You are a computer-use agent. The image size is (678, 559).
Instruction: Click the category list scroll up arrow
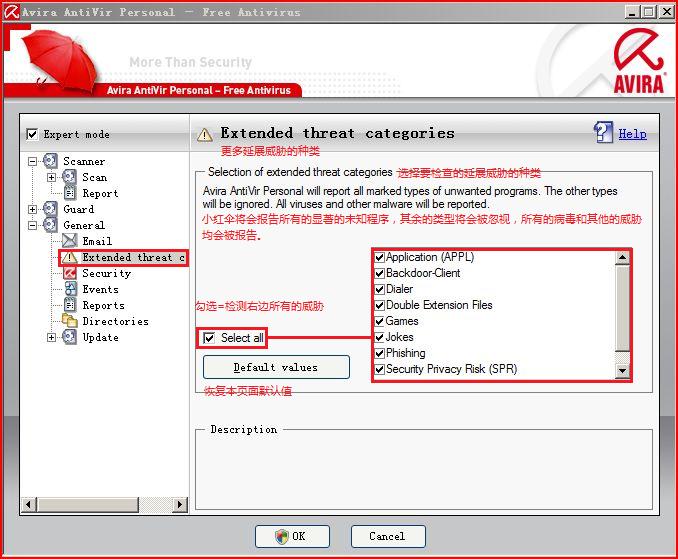coord(622,257)
